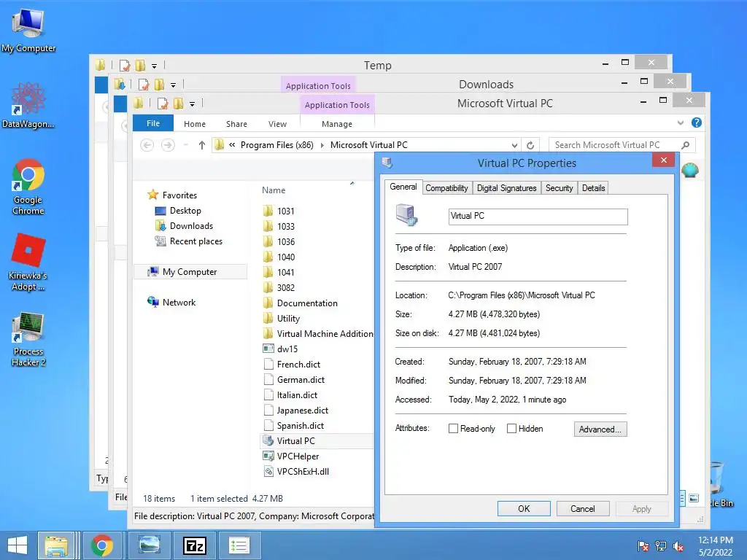The width and height of the screenshot is (747, 560).
Task: Expand the path breadcrumb chevron
Action: click(232, 145)
